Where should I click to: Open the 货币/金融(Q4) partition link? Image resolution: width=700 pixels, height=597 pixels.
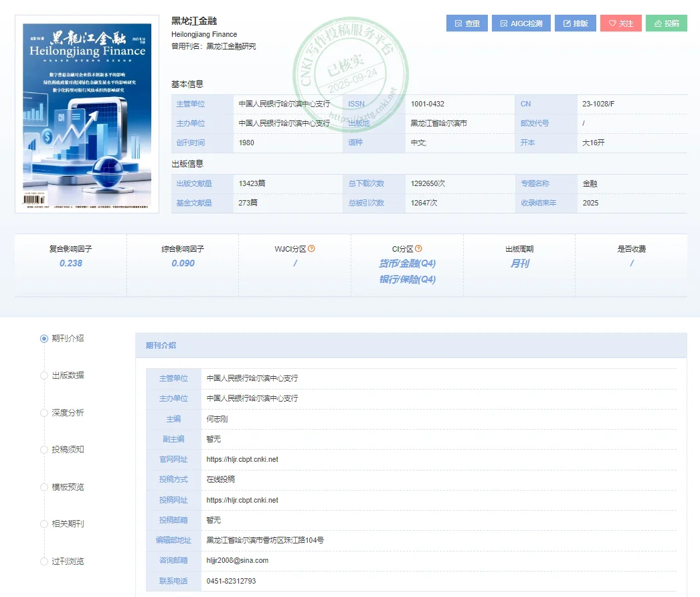[x=408, y=263]
